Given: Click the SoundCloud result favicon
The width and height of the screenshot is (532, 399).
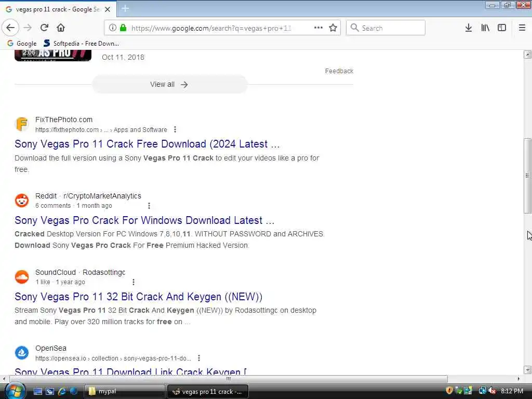Looking at the screenshot, I should 22,276.
